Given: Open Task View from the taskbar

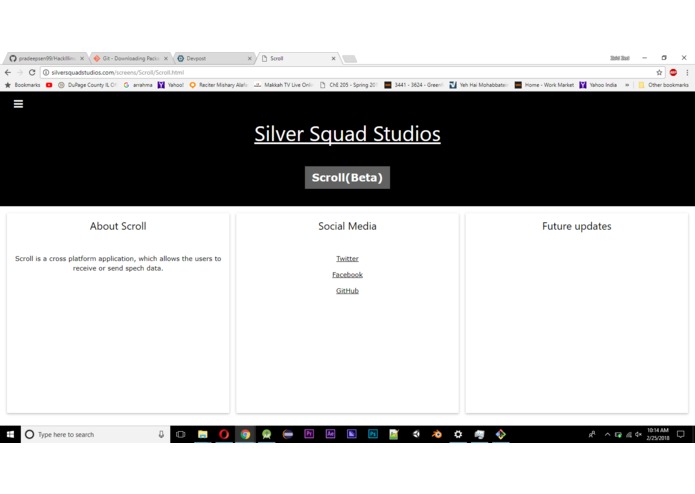Looking at the screenshot, I should point(180,435).
